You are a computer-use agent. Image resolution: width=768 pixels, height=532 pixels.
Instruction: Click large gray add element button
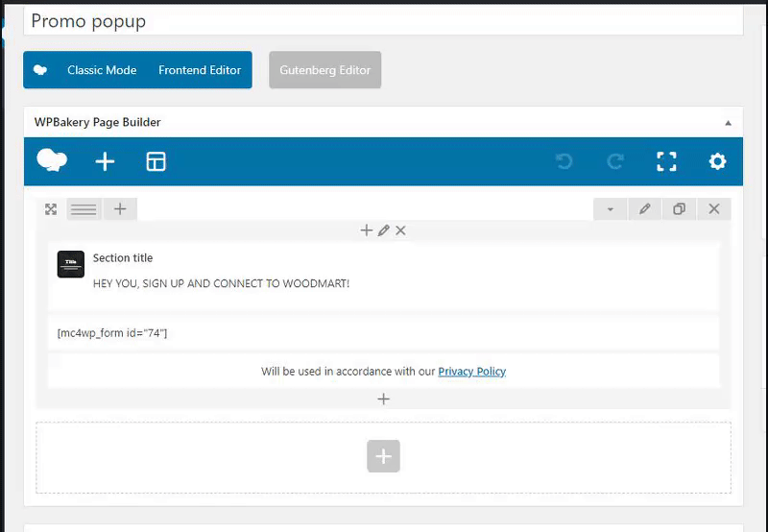[x=383, y=456]
